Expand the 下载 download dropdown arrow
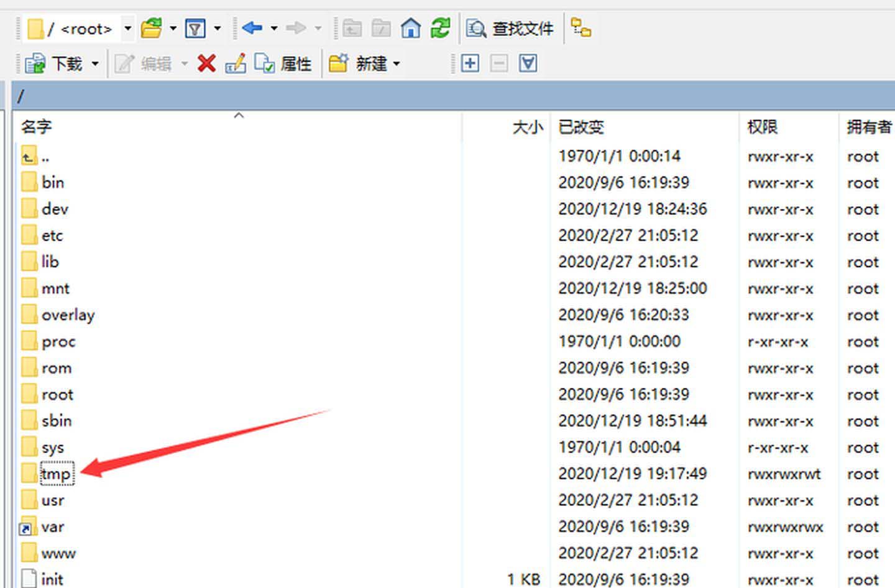Viewport: 895px width, 588px height. pos(95,63)
